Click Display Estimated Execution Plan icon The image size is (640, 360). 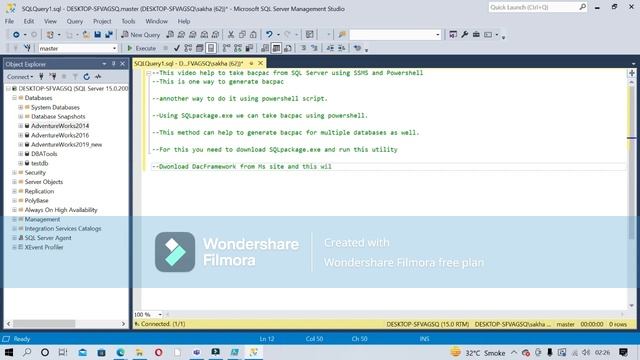point(188,48)
